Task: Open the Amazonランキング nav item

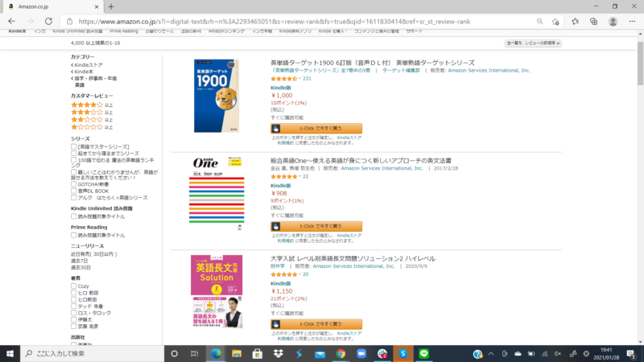Action: (226, 31)
